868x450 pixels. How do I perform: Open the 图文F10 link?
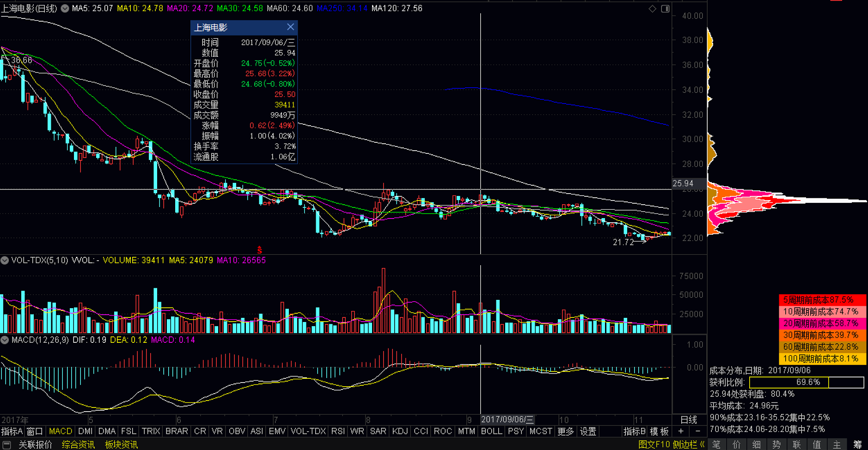(x=654, y=444)
